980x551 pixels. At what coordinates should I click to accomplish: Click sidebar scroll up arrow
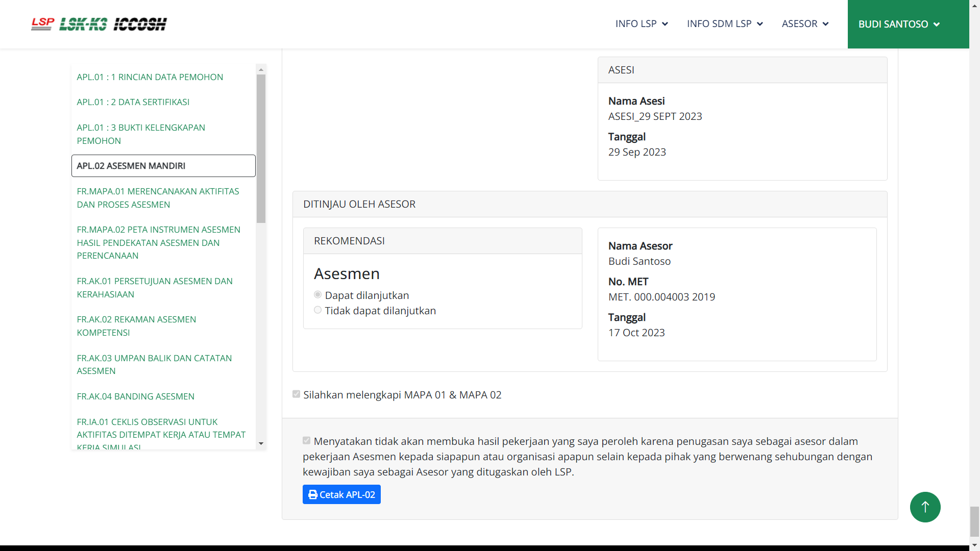[261, 69]
